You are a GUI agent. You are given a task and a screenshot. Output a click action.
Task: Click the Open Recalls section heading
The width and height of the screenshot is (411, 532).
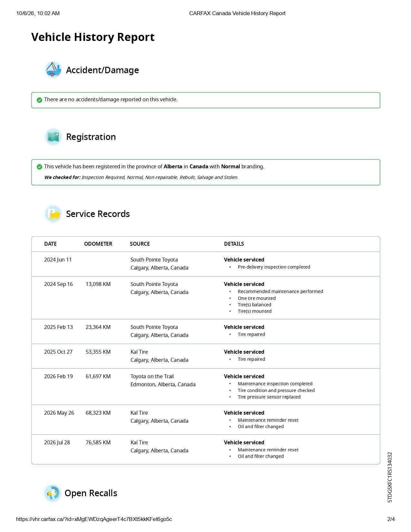[x=91, y=493]
